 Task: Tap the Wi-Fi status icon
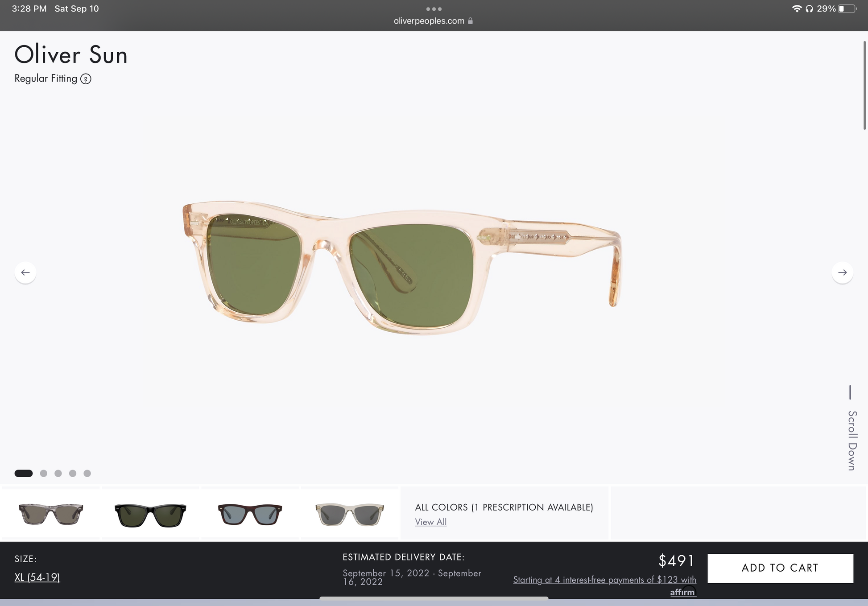pos(796,9)
